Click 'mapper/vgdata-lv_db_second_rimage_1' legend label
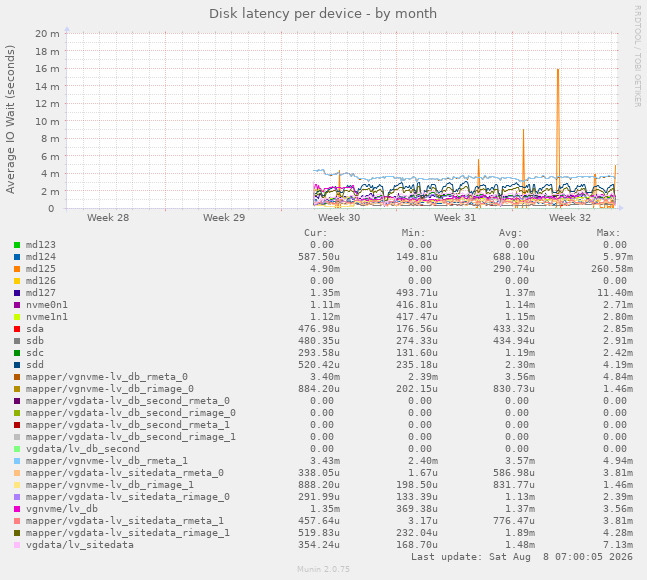Screen dimensions: 647x580 131,437
